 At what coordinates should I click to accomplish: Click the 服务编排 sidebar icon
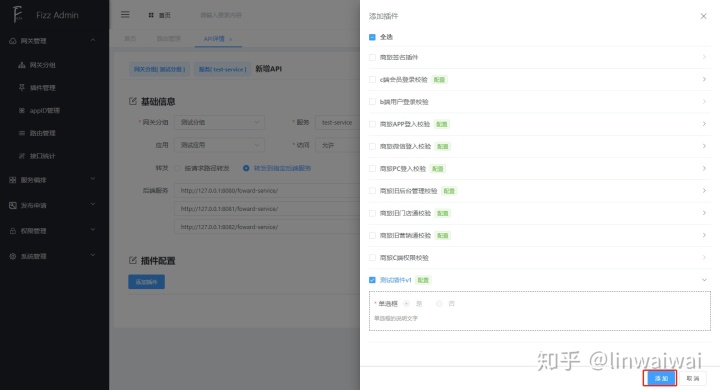[x=13, y=180]
